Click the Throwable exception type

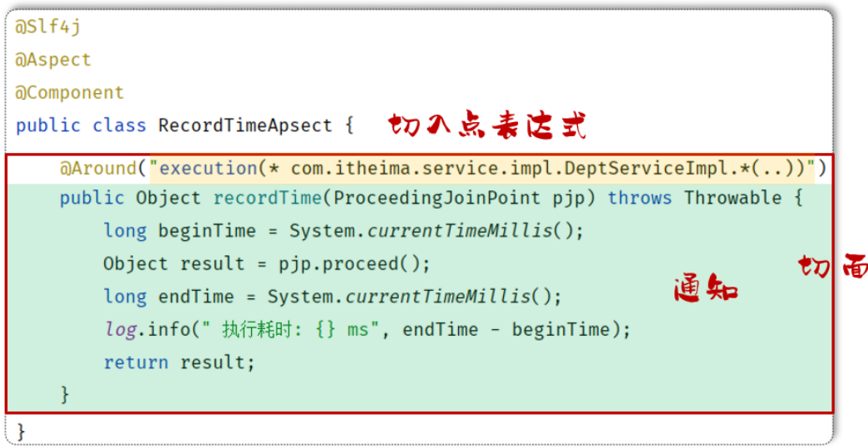click(x=733, y=198)
